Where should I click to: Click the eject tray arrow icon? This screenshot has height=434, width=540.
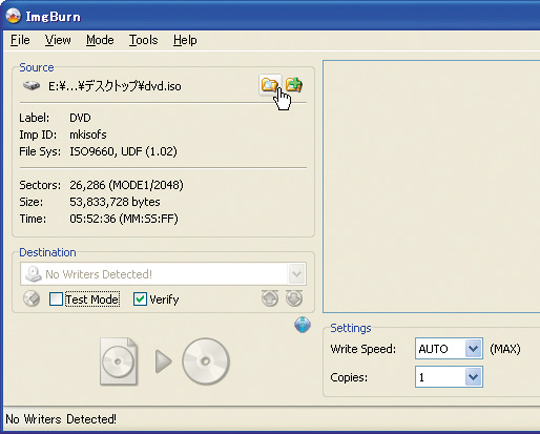(x=270, y=298)
